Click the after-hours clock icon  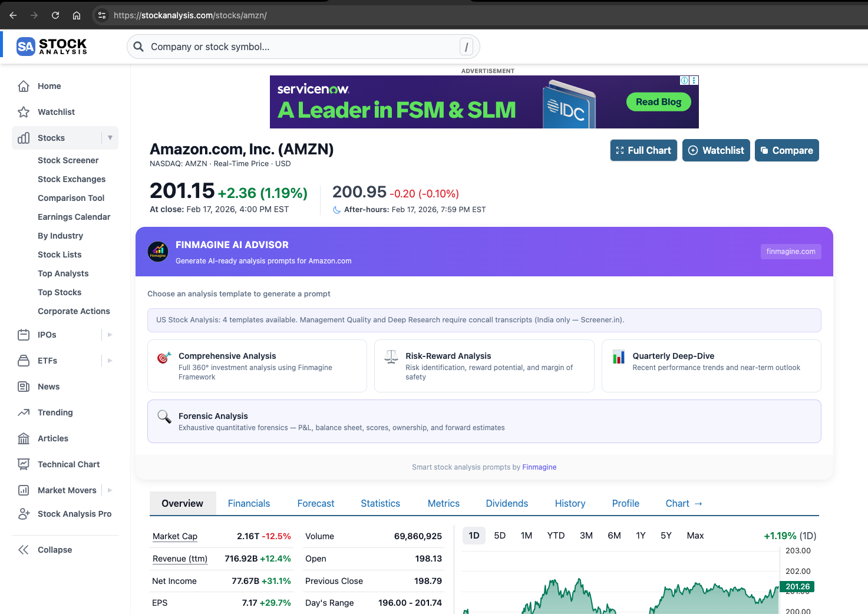coord(336,209)
